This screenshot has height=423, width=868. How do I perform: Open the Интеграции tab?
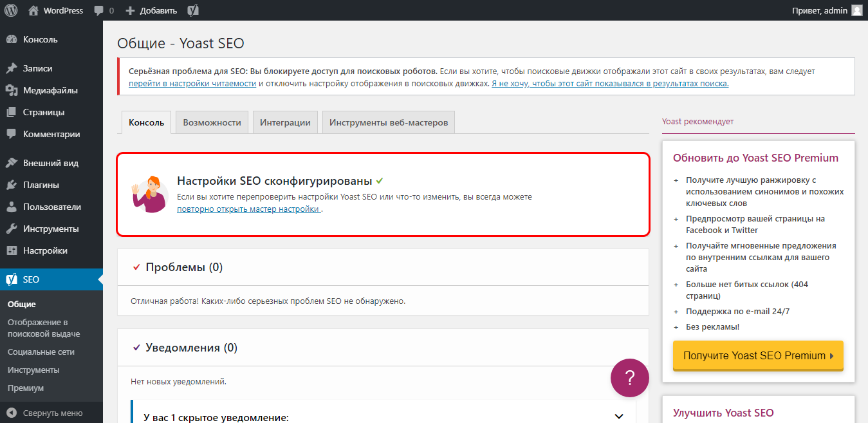pos(285,122)
